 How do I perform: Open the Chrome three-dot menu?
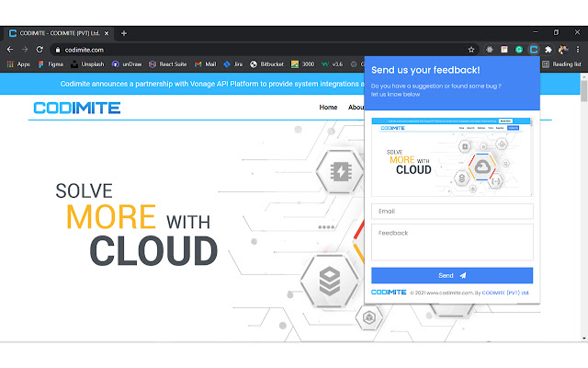578,49
